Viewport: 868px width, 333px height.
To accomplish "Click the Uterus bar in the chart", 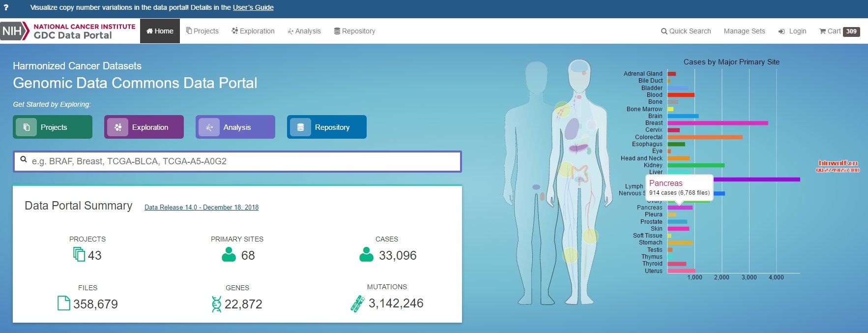I will (681, 271).
